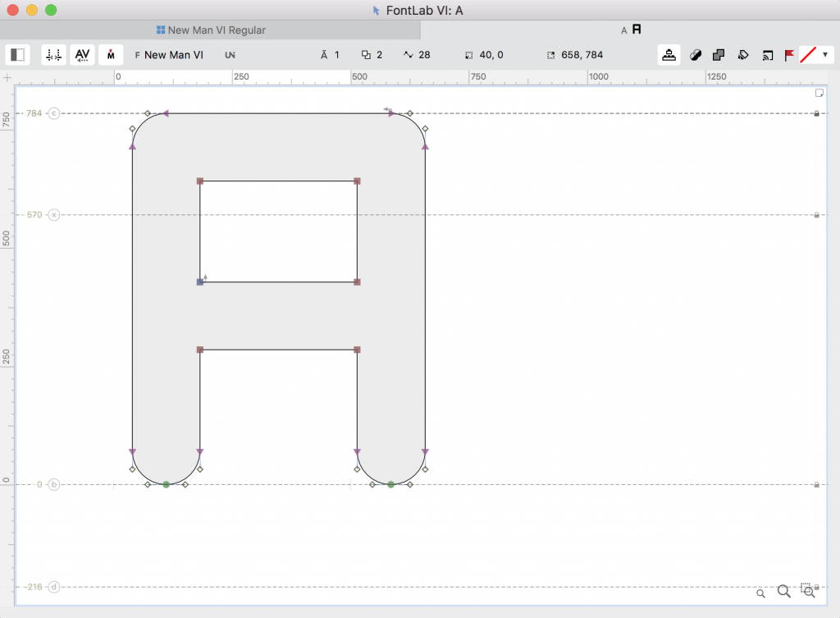The height and width of the screenshot is (618, 840).
Task: Click the AV kerning icon
Action: 82,55
